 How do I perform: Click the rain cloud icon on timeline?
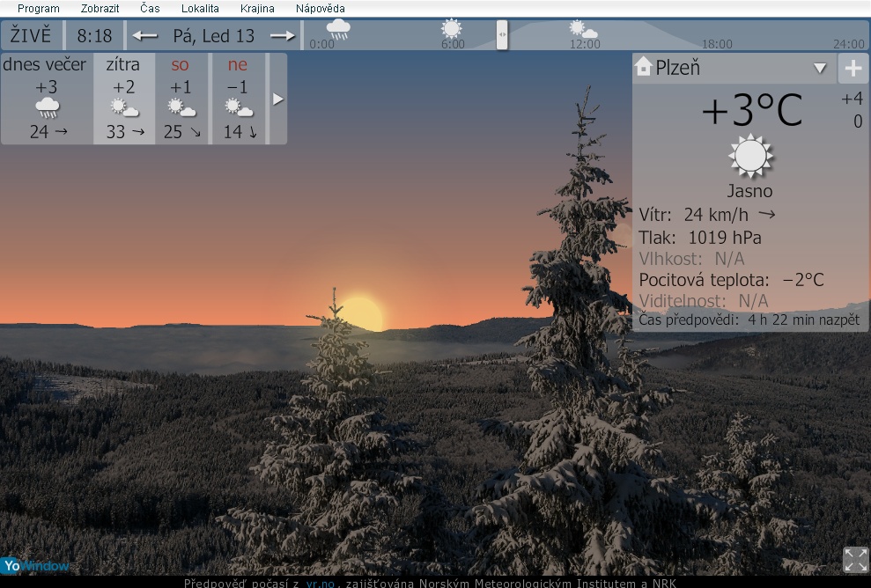(x=338, y=29)
